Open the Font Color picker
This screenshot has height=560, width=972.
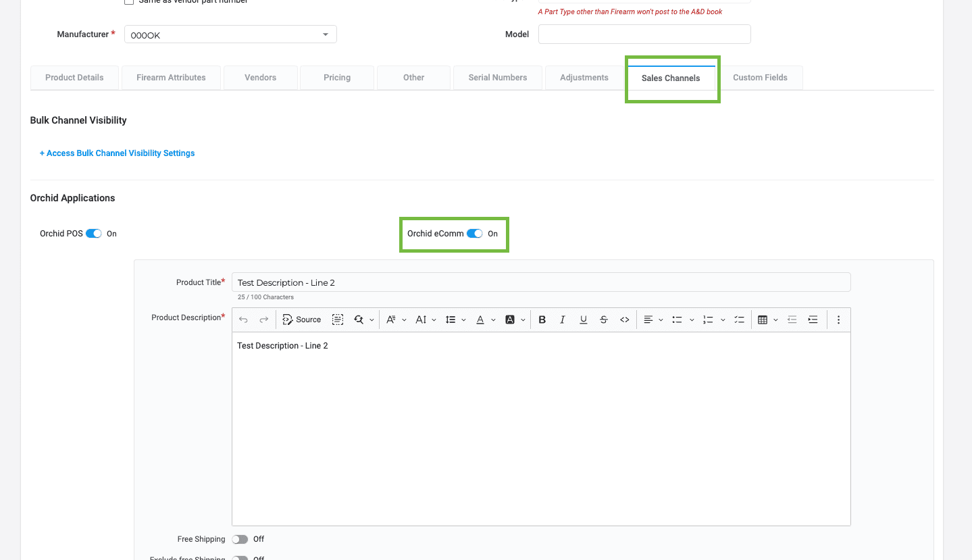[x=480, y=320]
